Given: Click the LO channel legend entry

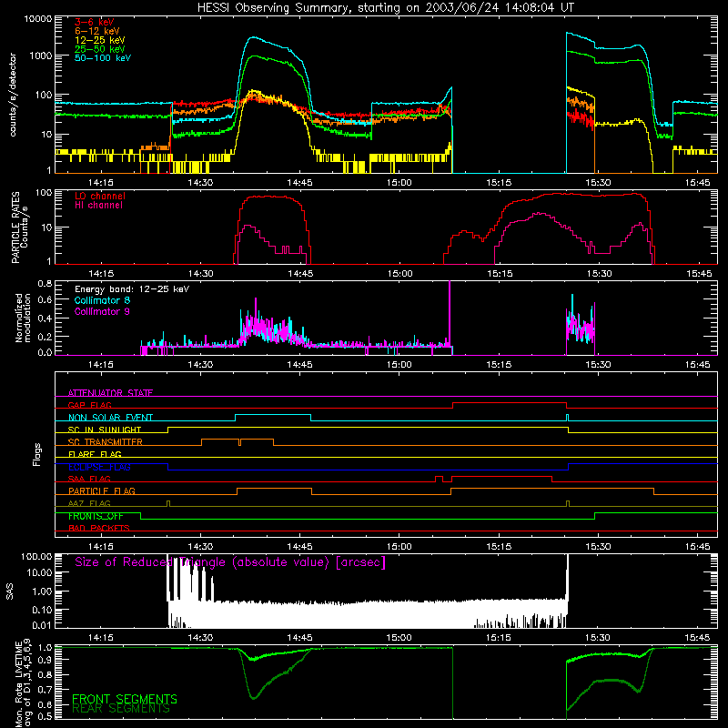Looking at the screenshot, I should (100, 196).
